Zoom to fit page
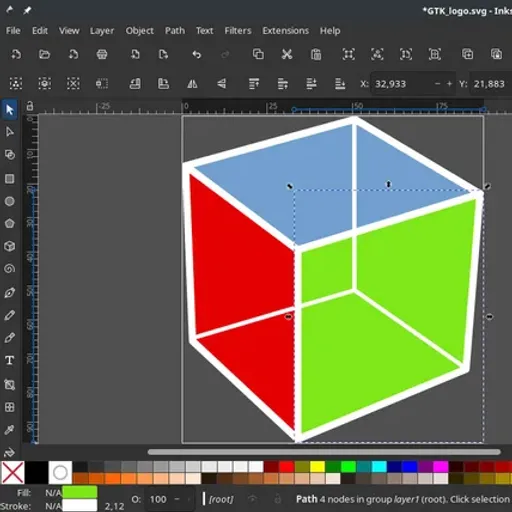 [406, 54]
